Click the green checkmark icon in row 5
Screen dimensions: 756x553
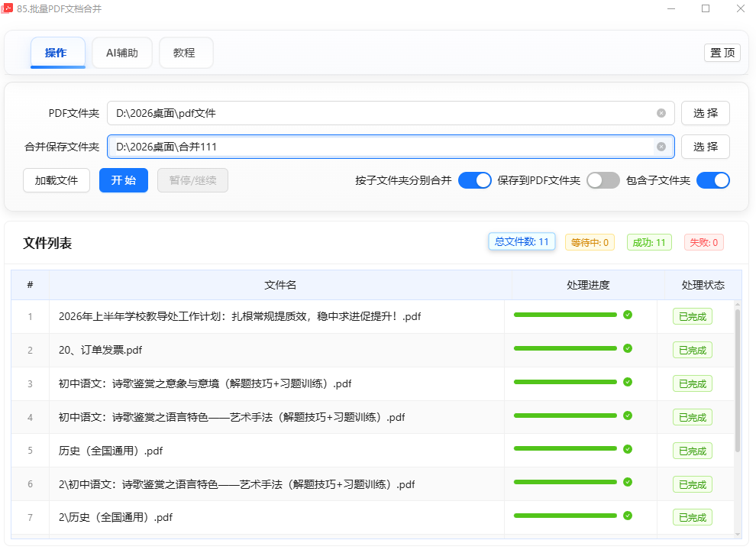click(628, 449)
